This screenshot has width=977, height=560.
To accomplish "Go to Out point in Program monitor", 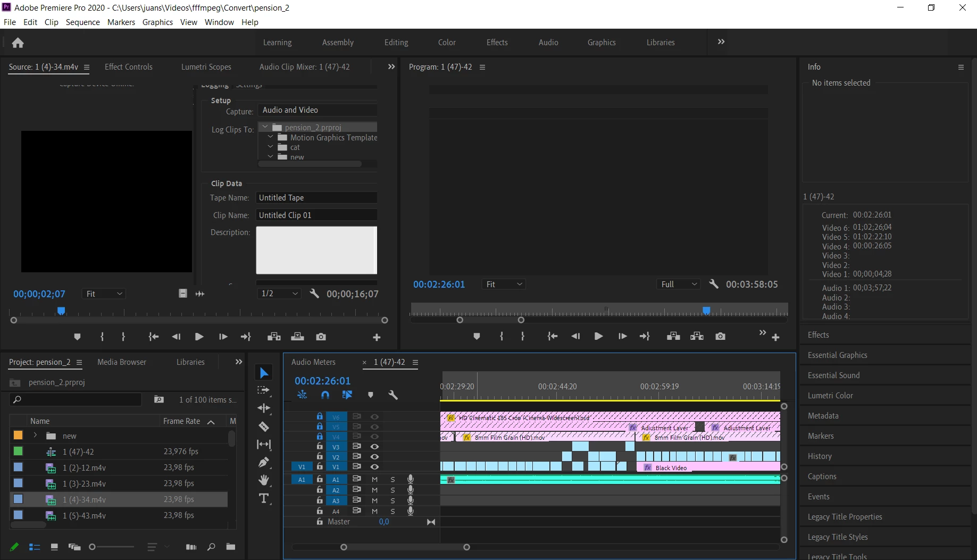I will pyautogui.click(x=645, y=336).
